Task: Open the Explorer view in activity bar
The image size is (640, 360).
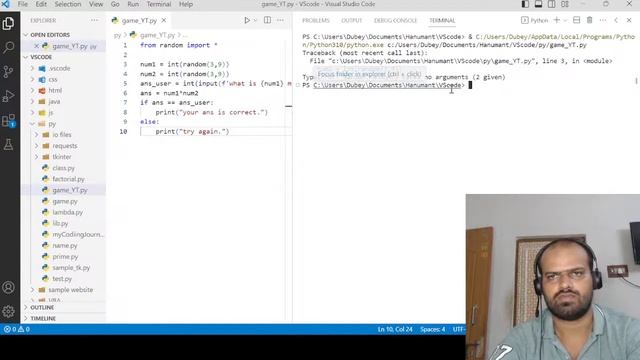Action: click(8, 23)
